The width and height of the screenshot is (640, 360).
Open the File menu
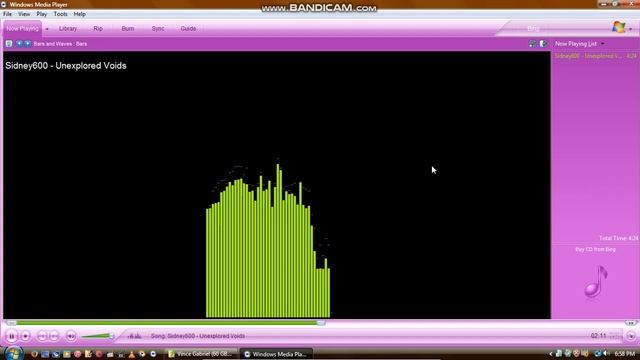point(7,14)
